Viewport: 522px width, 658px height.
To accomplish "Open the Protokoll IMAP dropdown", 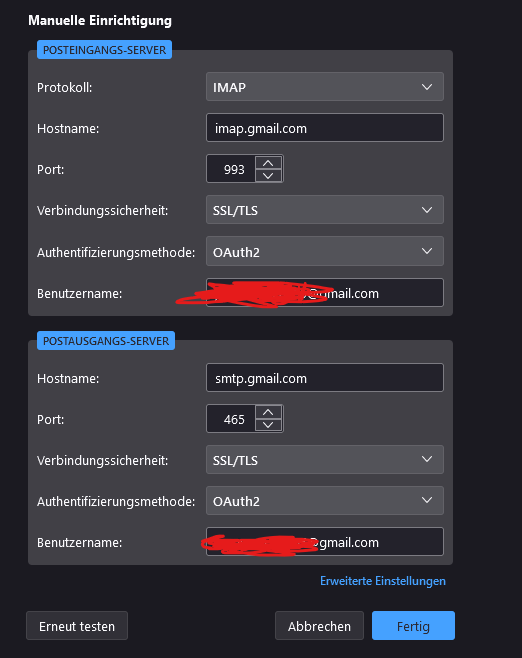I will pyautogui.click(x=325, y=87).
